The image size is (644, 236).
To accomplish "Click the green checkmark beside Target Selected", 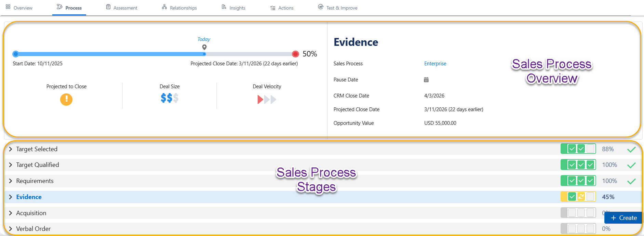I will (631, 149).
